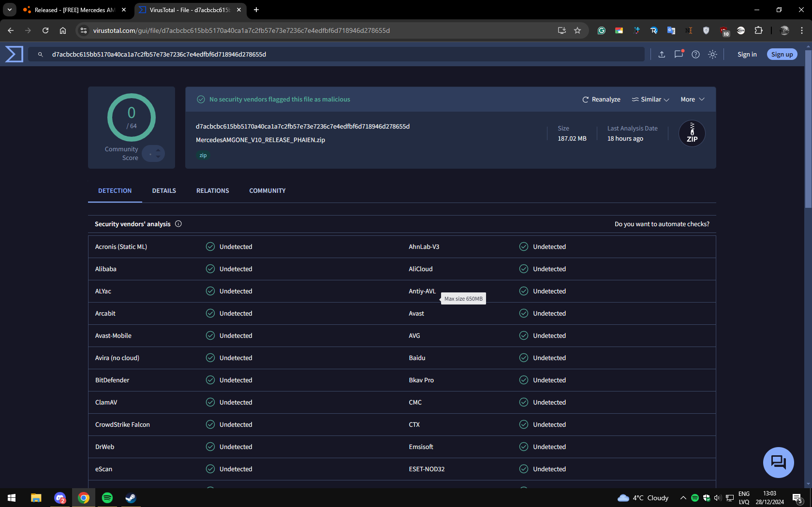This screenshot has width=812, height=507.
Task: Switch to the Relations tab
Action: (x=213, y=191)
